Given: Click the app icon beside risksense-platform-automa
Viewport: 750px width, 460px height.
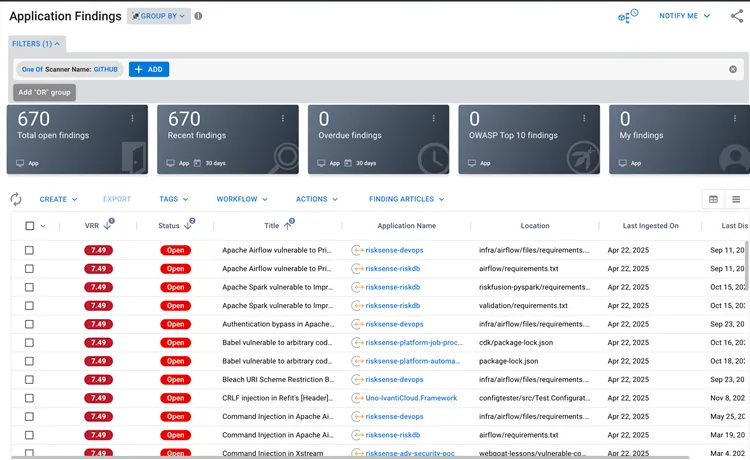Looking at the screenshot, I should pos(356,361).
